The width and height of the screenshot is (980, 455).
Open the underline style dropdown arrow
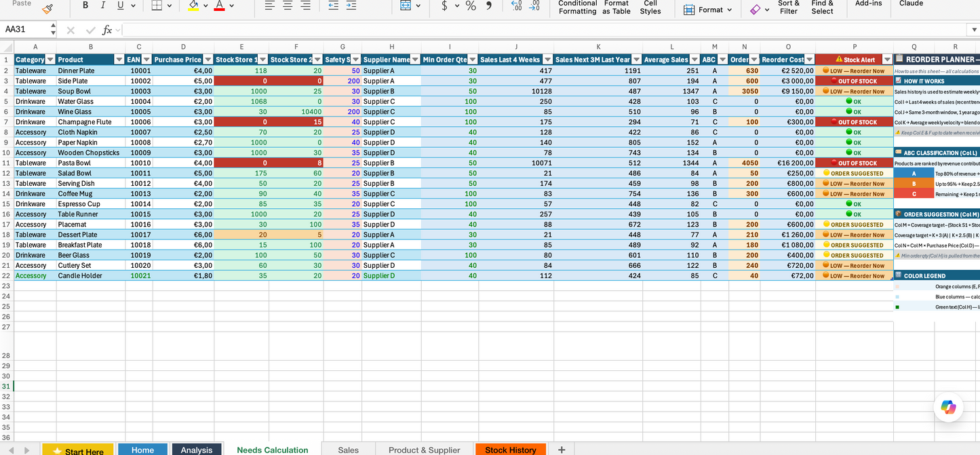133,6
